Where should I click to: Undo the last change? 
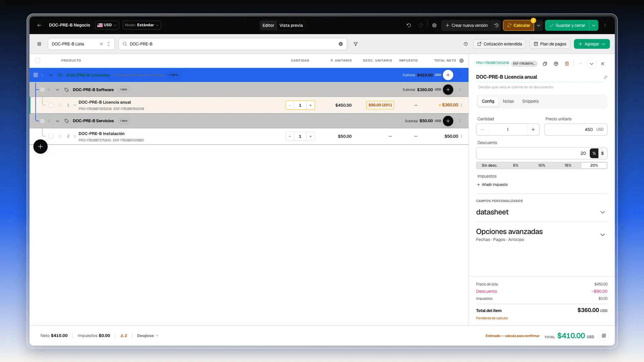pyautogui.click(x=409, y=25)
